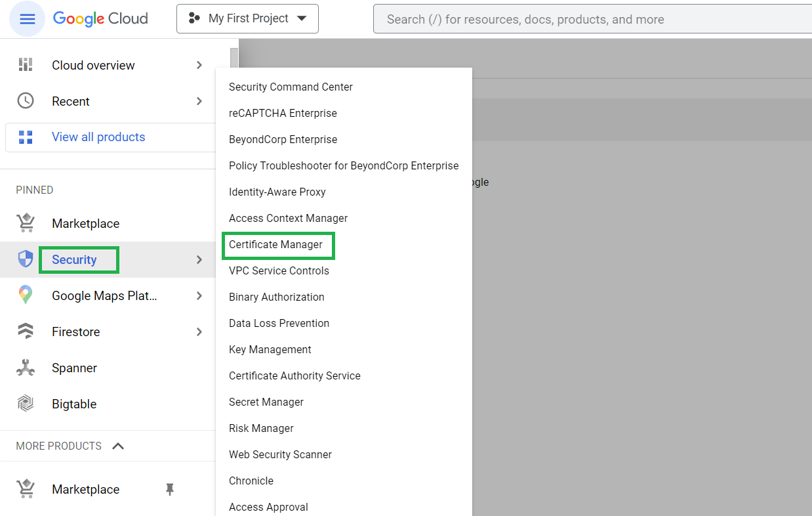Expand the Recent submenu arrow
812x516 pixels.
click(199, 101)
